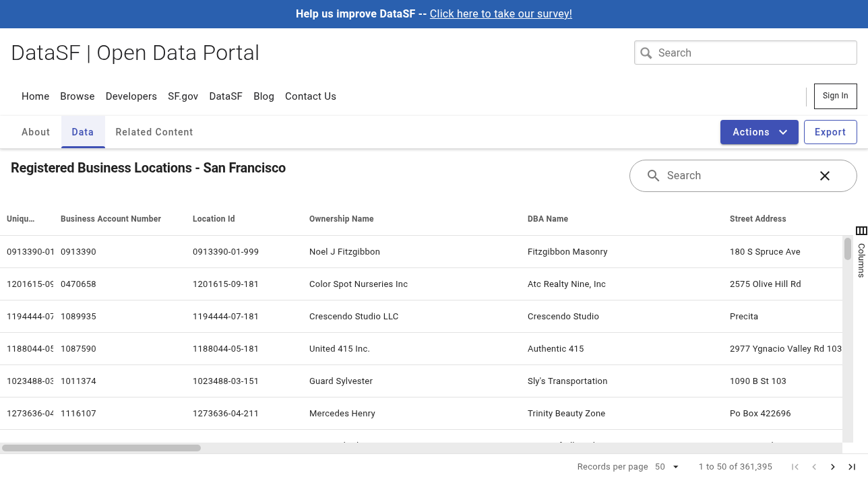Viewport: 868px width, 479px height.
Task: Select the Data tab
Action: pos(83,132)
